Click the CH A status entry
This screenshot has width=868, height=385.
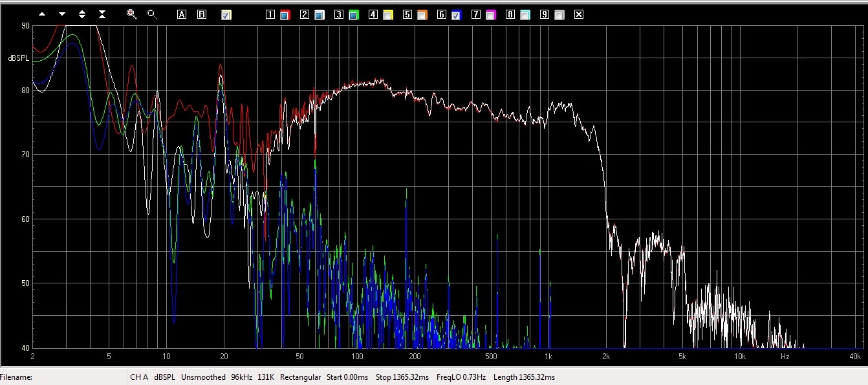tap(139, 377)
